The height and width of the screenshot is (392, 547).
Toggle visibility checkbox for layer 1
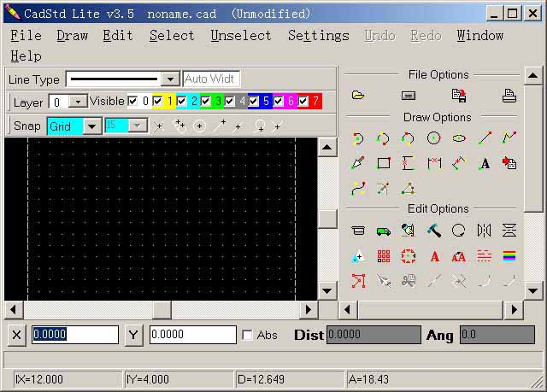click(x=157, y=102)
